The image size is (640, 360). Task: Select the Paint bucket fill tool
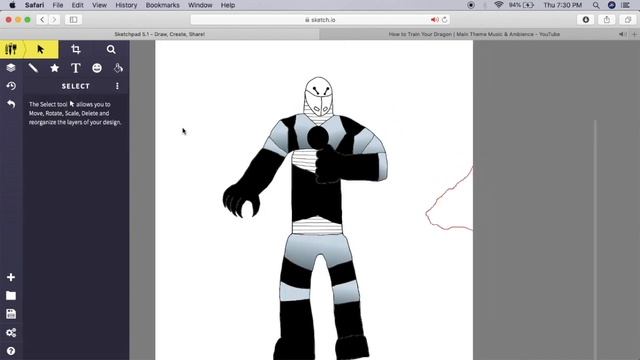(118, 68)
